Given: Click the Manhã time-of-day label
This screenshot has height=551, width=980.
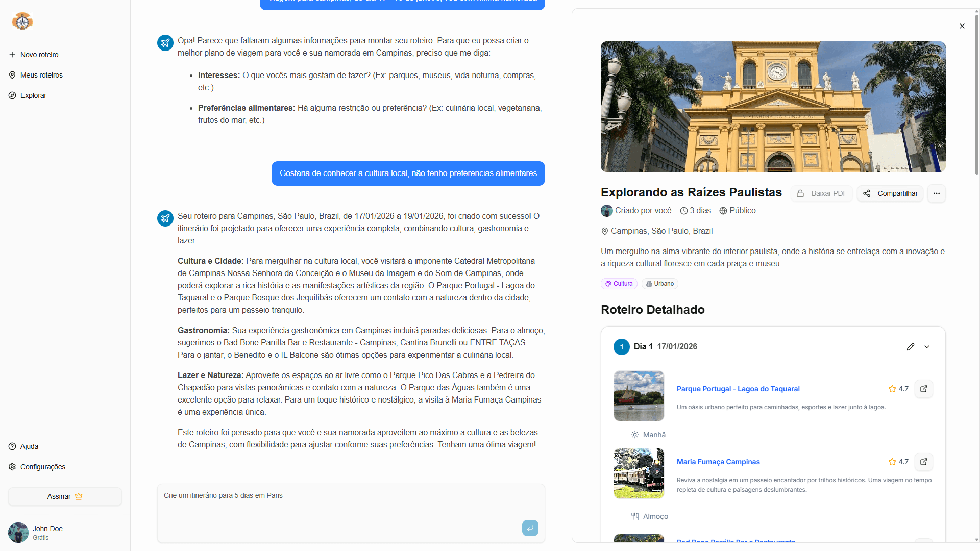Looking at the screenshot, I should click(648, 435).
